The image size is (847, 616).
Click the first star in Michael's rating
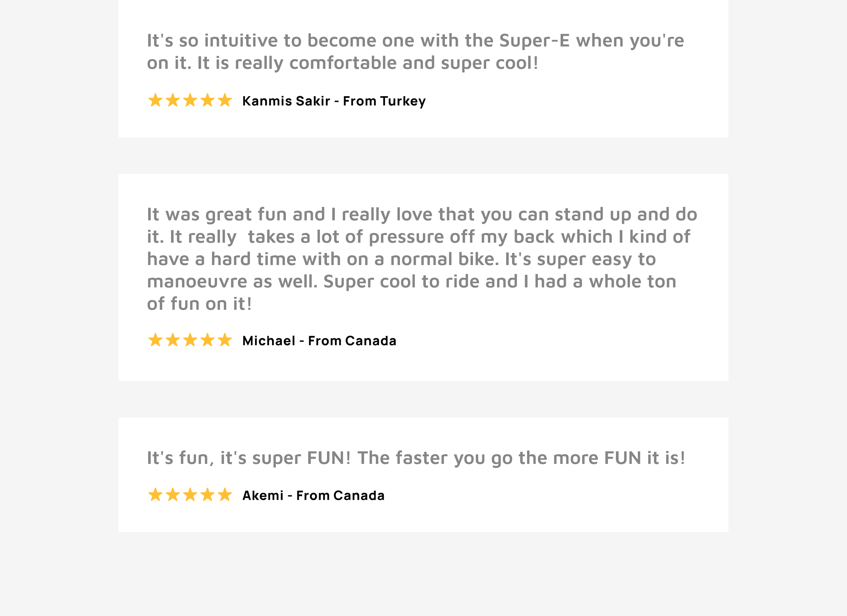pos(155,340)
